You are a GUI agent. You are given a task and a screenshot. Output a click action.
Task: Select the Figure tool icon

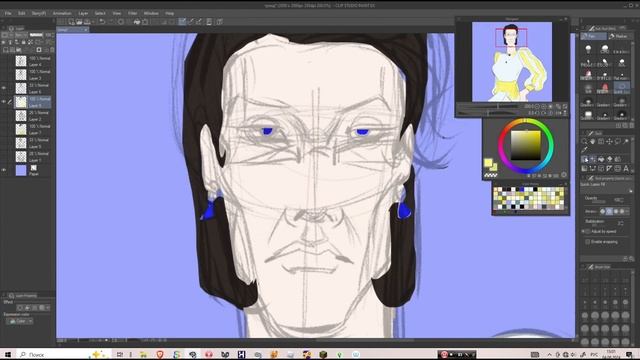pyautogui.click(x=593, y=168)
